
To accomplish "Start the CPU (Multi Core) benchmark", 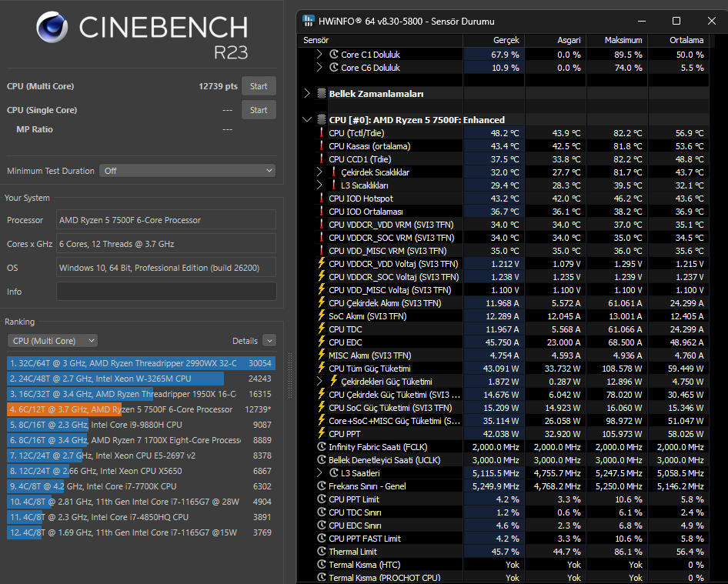I will [259, 86].
